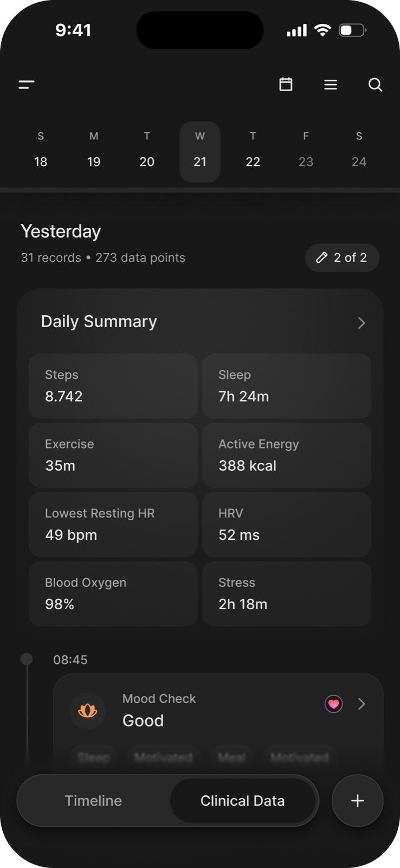Open the calendar picker icon

point(286,85)
